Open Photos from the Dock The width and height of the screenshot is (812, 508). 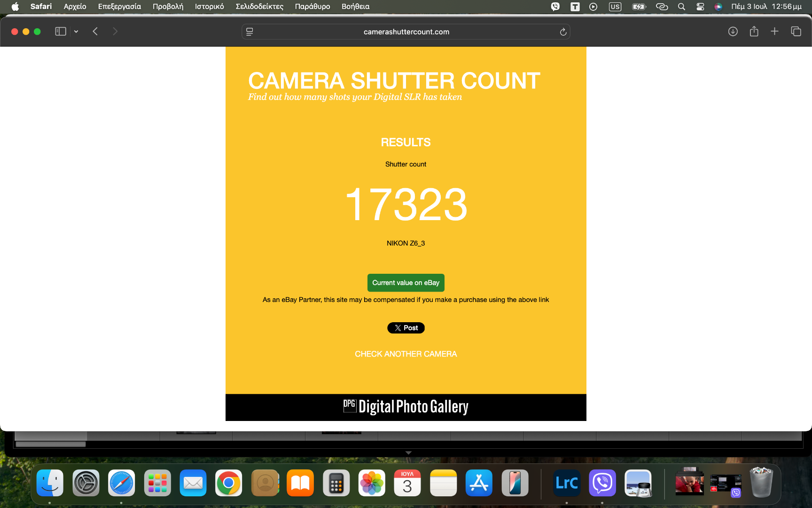pyautogui.click(x=372, y=483)
